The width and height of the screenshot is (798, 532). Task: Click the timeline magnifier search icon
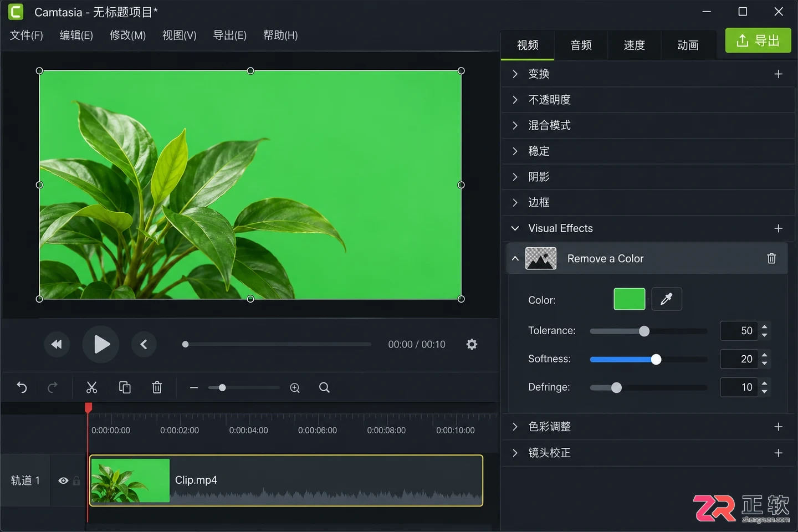pos(324,387)
